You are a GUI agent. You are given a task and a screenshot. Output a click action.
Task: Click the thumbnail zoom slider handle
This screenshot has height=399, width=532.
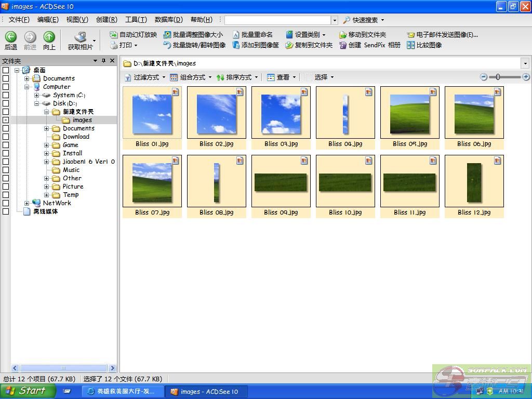[x=498, y=77]
